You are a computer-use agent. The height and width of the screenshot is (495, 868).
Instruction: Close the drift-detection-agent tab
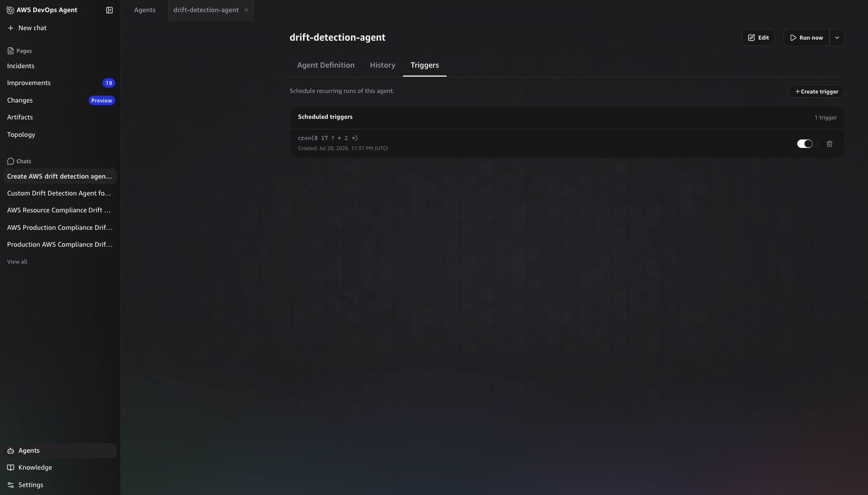246,10
